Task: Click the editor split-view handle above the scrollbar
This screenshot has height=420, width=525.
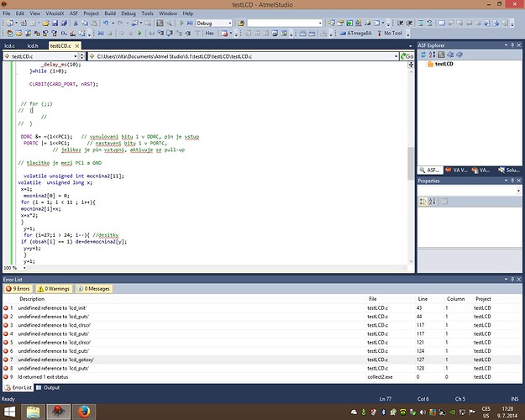Action: [x=411, y=65]
